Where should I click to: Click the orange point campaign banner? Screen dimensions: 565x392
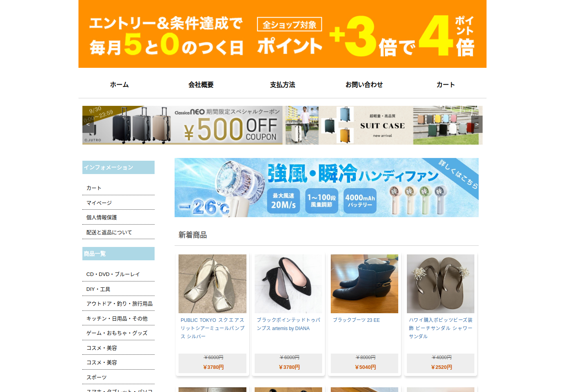pos(282,34)
